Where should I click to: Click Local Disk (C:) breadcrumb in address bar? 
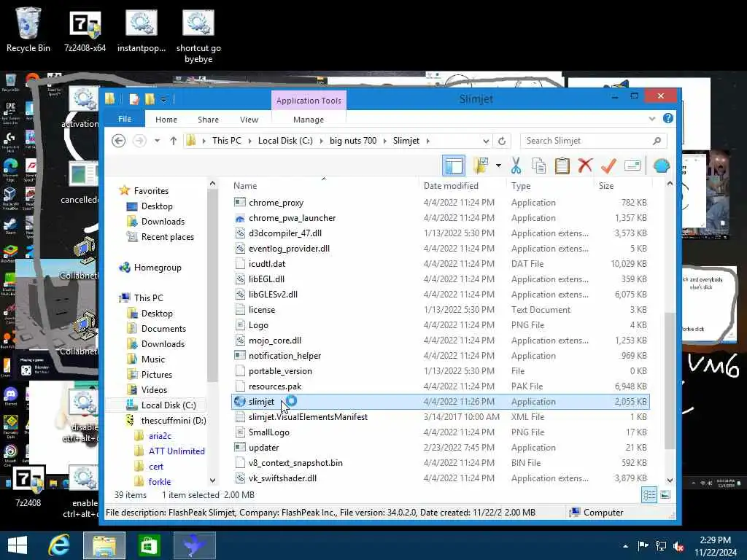click(285, 141)
